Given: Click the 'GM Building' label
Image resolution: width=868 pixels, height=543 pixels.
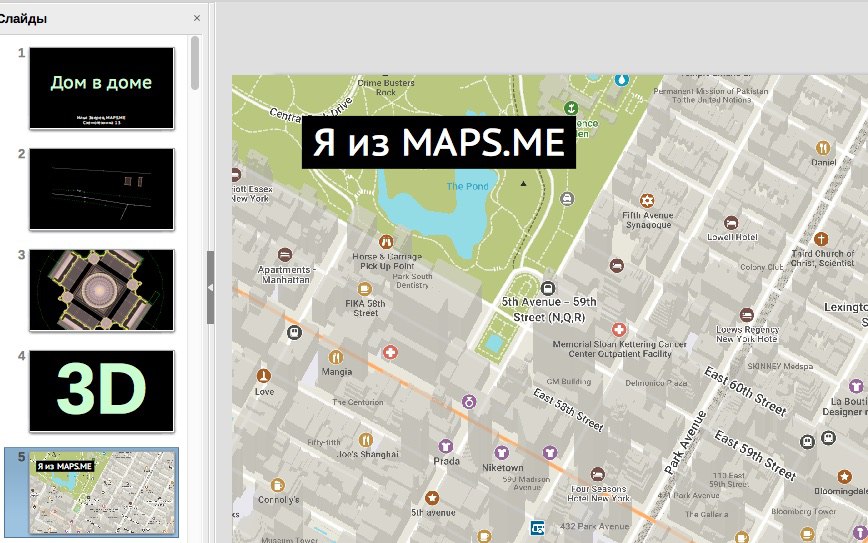Looking at the screenshot, I should (x=569, y=381).
